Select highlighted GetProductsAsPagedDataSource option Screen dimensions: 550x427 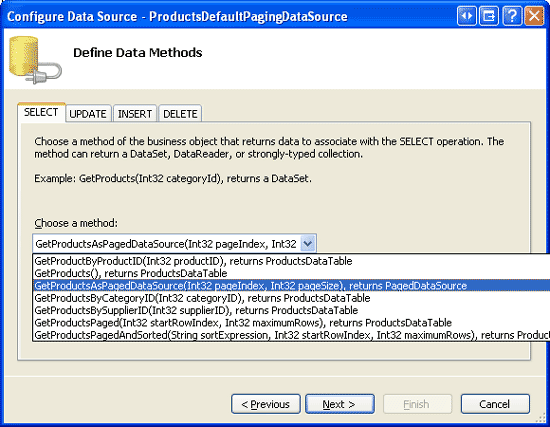(x=291, y=286)
